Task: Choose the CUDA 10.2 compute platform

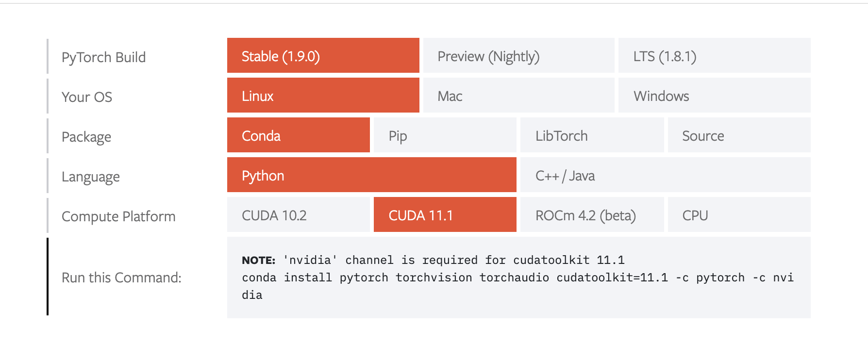Action: click(x=298, y=215)
